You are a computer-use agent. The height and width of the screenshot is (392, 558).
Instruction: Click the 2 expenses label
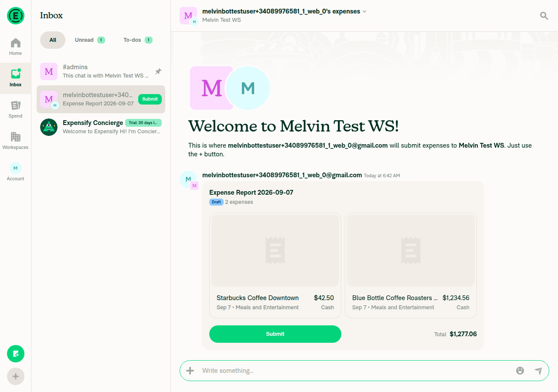pos(239,202)
